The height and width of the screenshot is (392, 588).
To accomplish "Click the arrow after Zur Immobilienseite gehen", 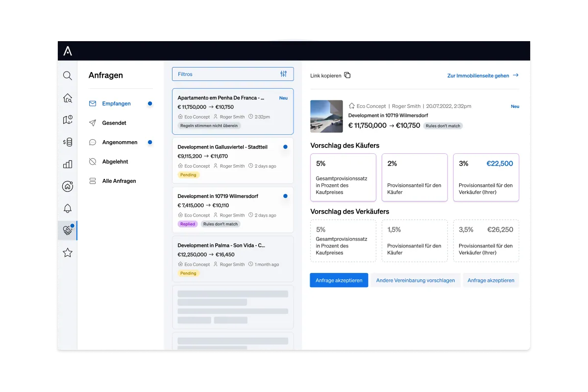I will 515,75.
